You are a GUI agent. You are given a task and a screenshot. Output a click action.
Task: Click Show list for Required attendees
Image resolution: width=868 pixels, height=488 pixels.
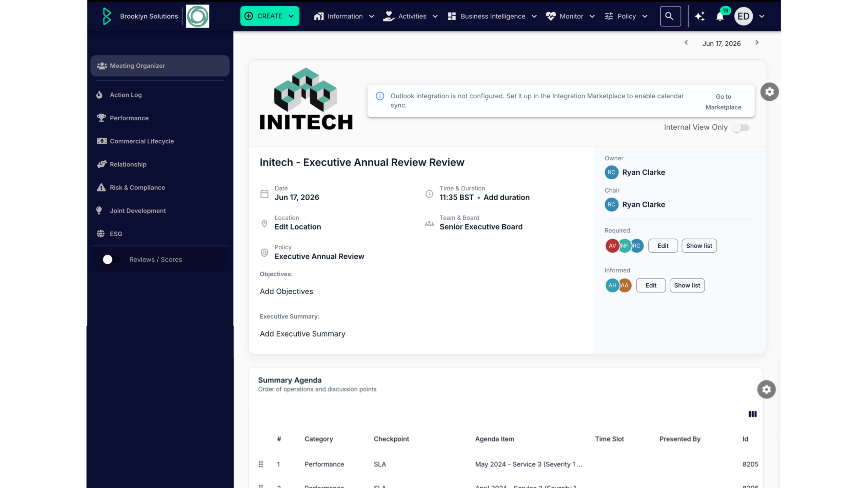[699, 246]
